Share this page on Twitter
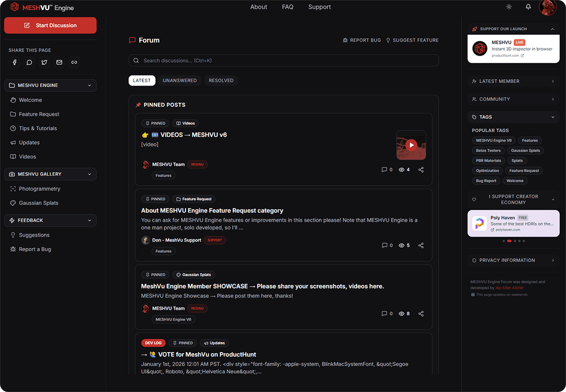566x392 pixels. tap(44, 63)
